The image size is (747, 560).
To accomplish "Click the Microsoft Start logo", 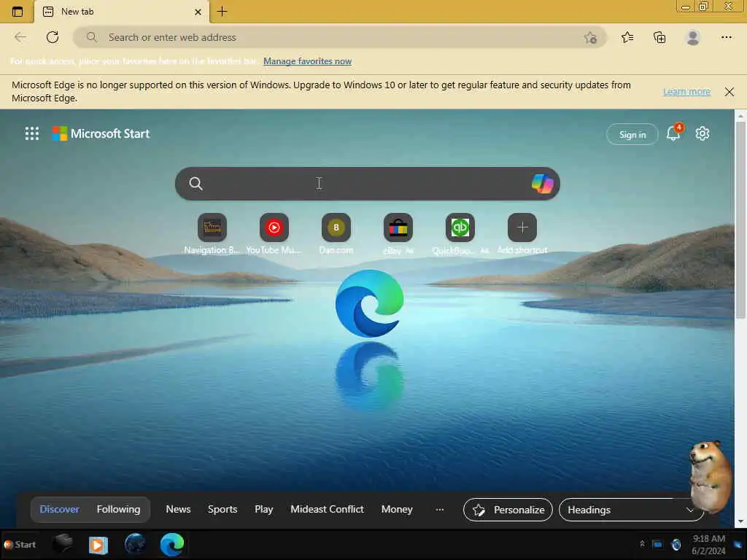I will pos(101,133).
